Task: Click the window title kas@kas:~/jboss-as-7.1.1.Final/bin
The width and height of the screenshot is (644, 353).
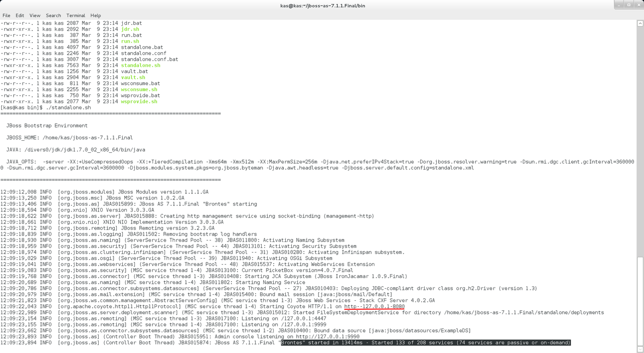Action: point(323,6)
